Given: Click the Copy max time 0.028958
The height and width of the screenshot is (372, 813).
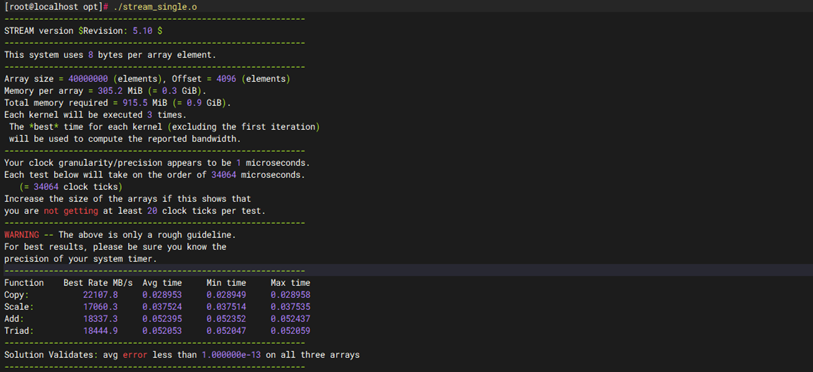Looking at the screenshot, I should pyautogui.click(x=290, y=295).
